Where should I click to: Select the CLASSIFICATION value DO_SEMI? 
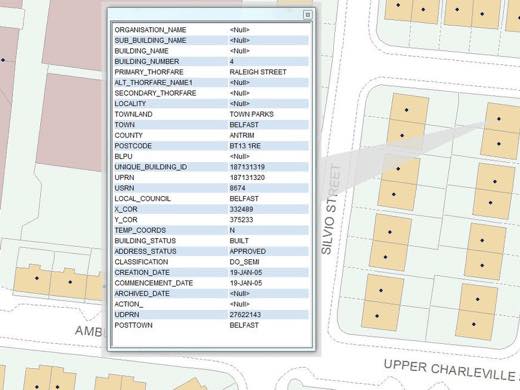tap(244, 262)
